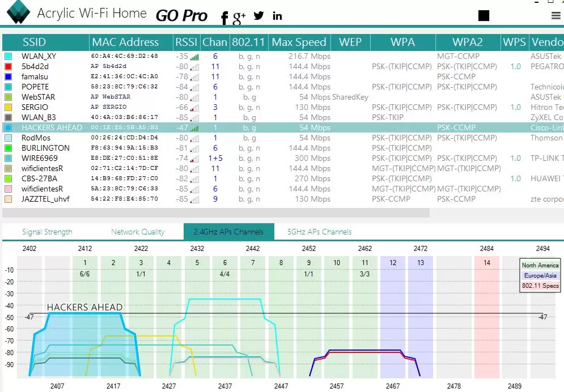
Task: Switch to the Network Quality tab
Action: point(138,232)
